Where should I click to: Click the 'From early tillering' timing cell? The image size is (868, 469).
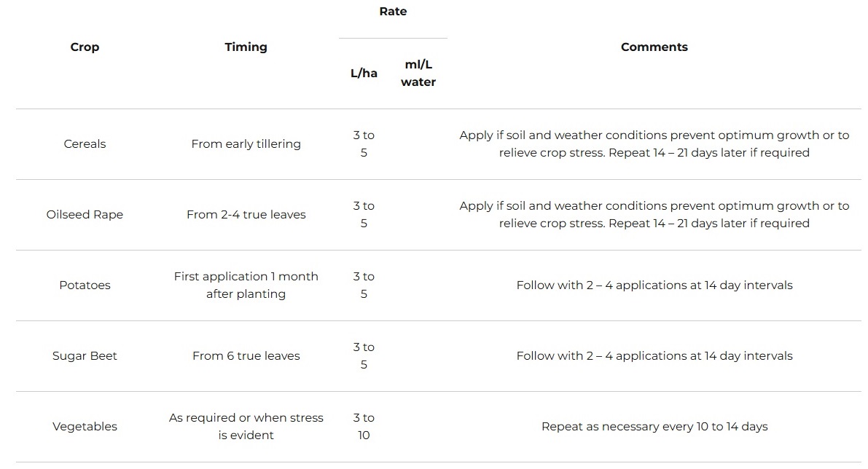pyautogui.click(x=246, y=144)
